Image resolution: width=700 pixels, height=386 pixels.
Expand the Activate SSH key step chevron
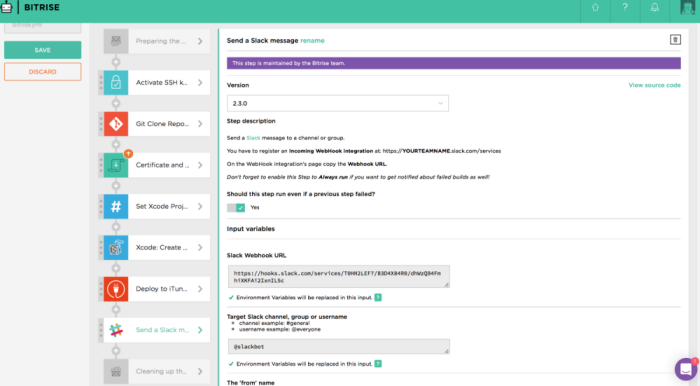pyautogui.click(x=200, y=83)
